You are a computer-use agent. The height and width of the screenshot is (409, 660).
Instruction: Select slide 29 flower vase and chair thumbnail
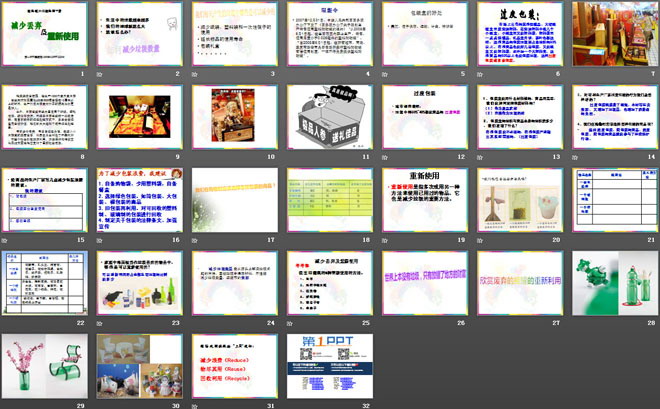(x=45, y=366)
